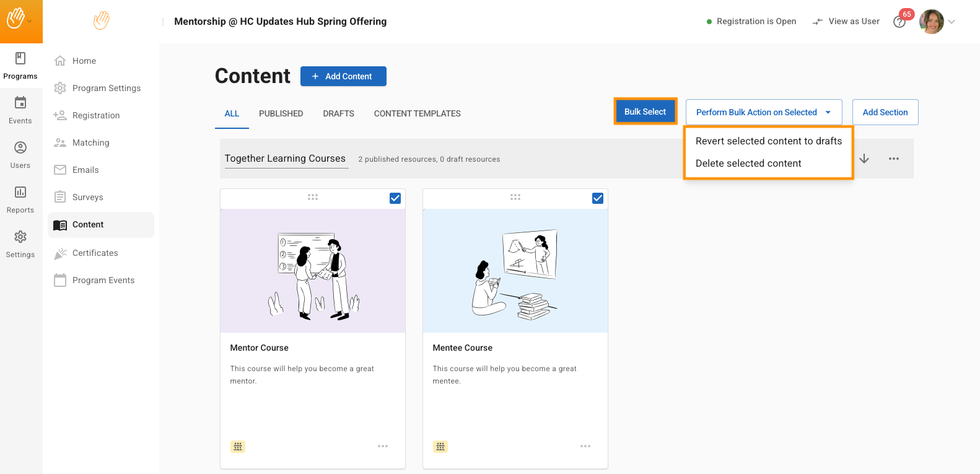Click the Add Section button

(885, 112)
